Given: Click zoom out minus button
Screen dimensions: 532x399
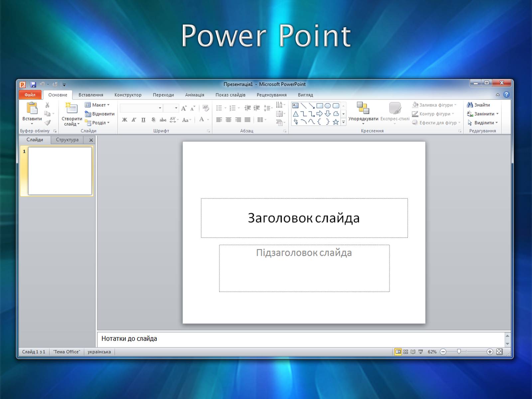Looking at the screenshot, I should coord(443,352).
